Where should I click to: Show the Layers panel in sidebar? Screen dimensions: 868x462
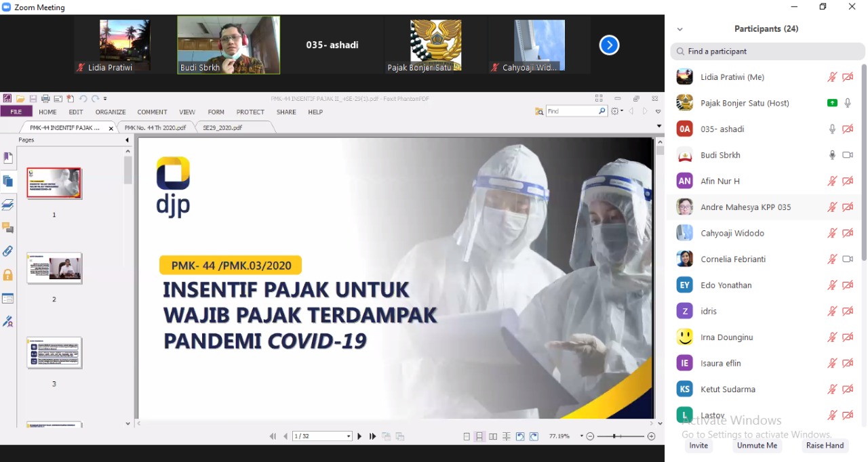8,205
